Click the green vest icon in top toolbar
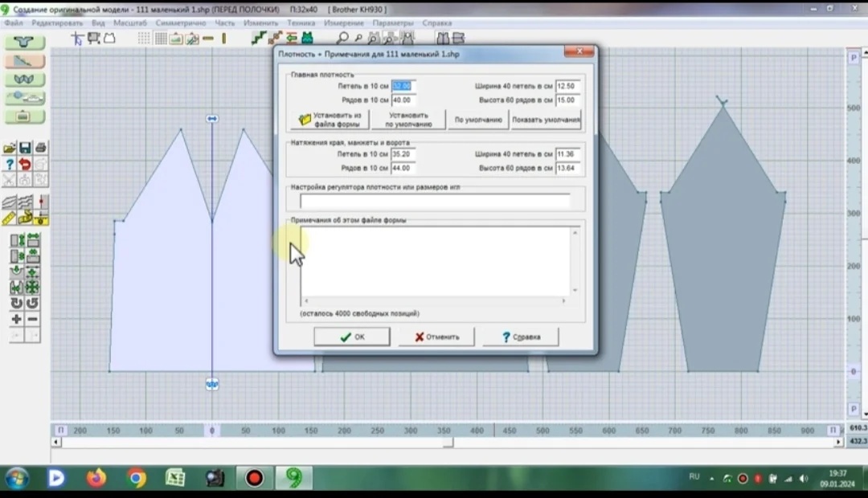This screenshot has width=868, height=498. (x=307, y=38)
